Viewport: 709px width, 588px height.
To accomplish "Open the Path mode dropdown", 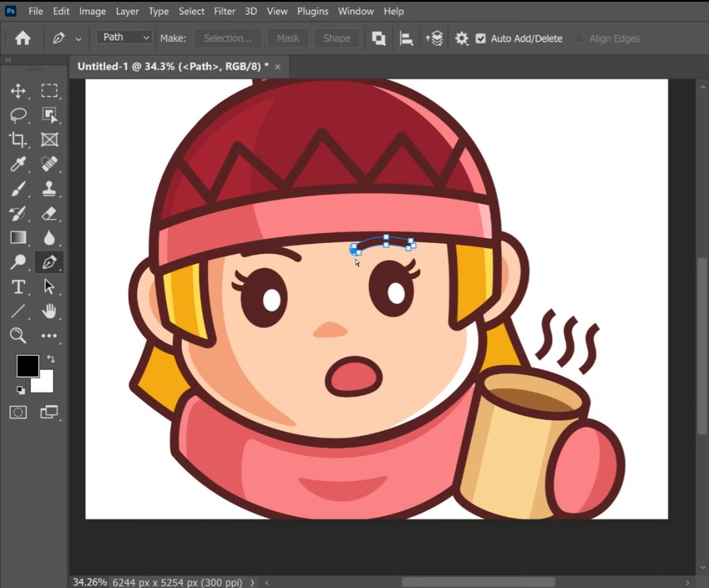I will pyautogui.click(x=124, y=37).
